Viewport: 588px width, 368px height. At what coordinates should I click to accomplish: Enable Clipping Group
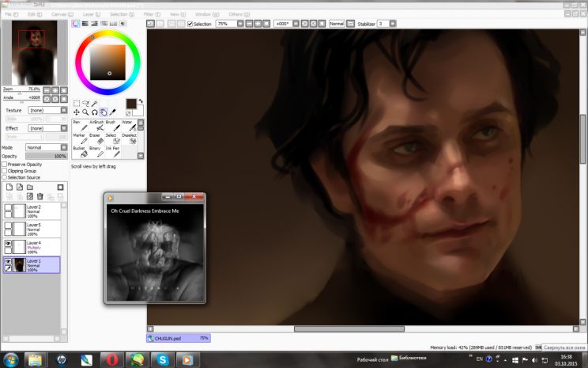5,171
